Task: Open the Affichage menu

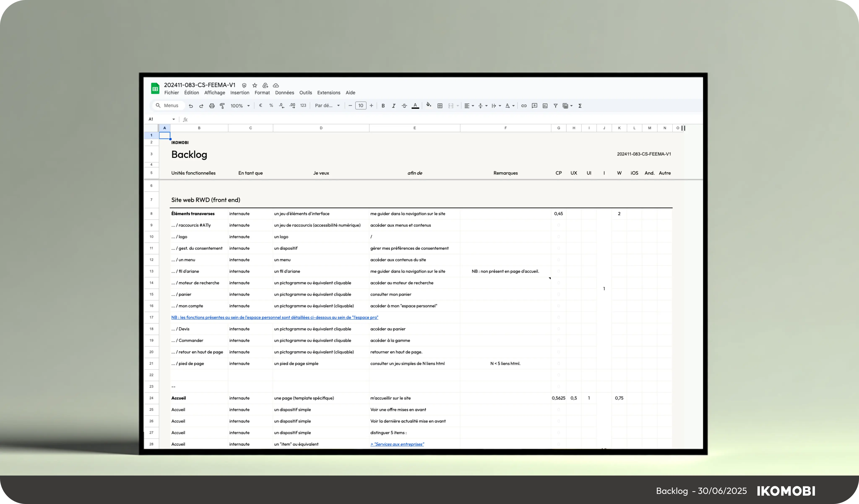Action: (x=214, y=93)
